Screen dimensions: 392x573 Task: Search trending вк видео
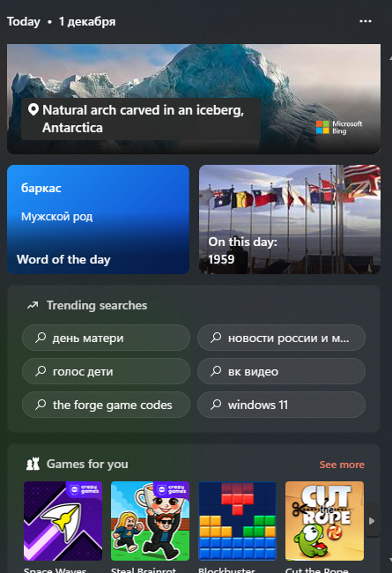(x=281, y=371)
